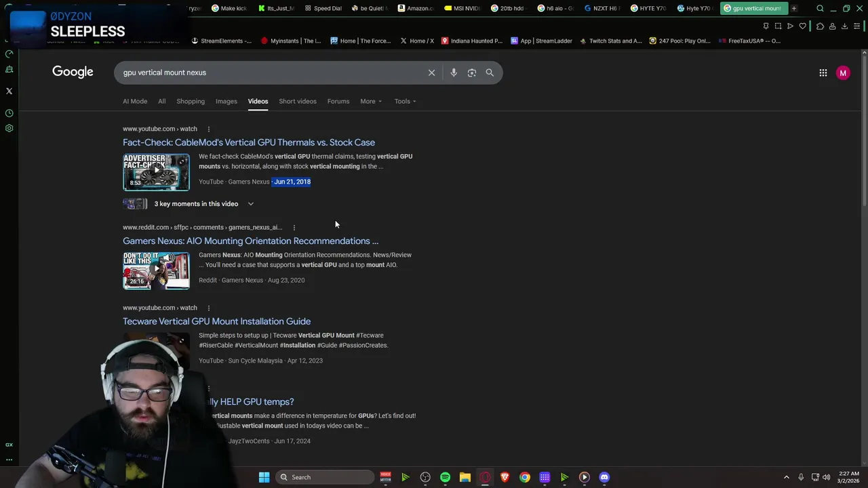
Task: Open StreamElements bookmark
Action: pyautogui.click(x=222, y=41)
